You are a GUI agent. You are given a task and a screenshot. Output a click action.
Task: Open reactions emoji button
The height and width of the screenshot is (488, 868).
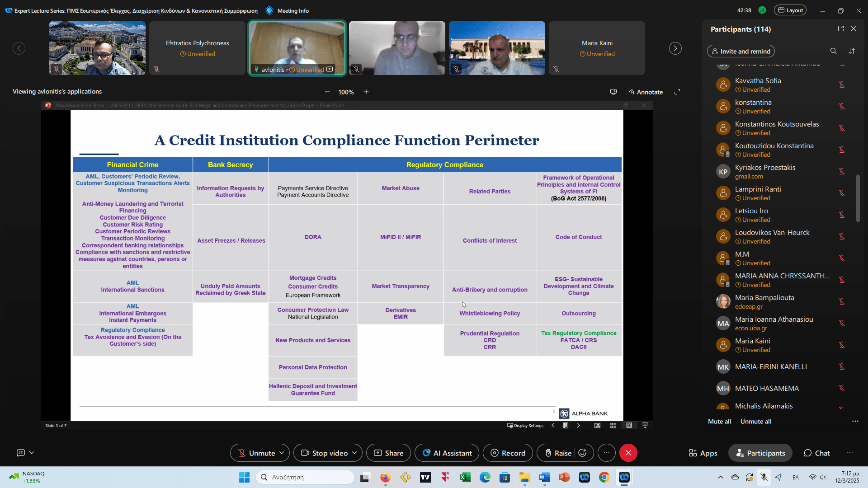coord(583,453)
